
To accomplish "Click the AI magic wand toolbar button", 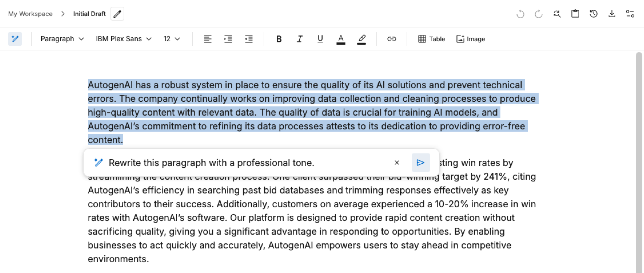I will pos(15,39).
